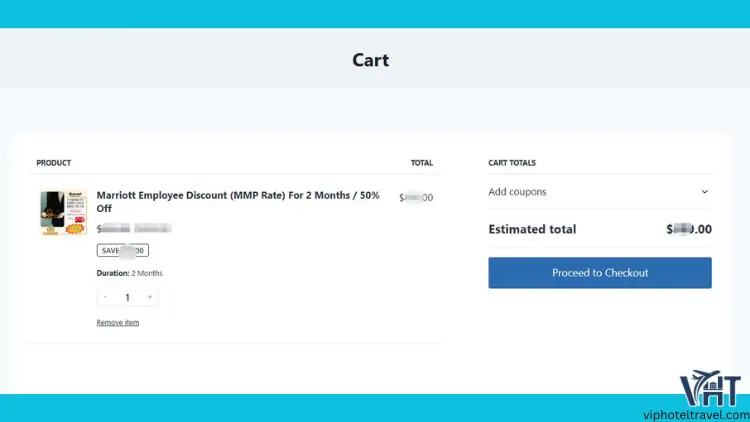This screenshot has width=750, height=422.
Task: Click the PRODUCT column header
Action: pyautogui.click(x=54, y=163)
